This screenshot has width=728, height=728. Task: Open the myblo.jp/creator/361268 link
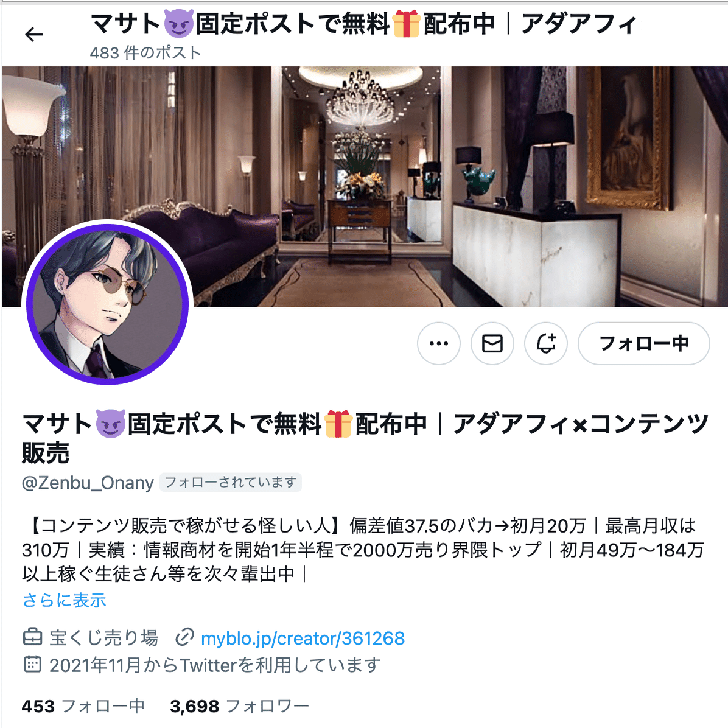click(303, 639)
